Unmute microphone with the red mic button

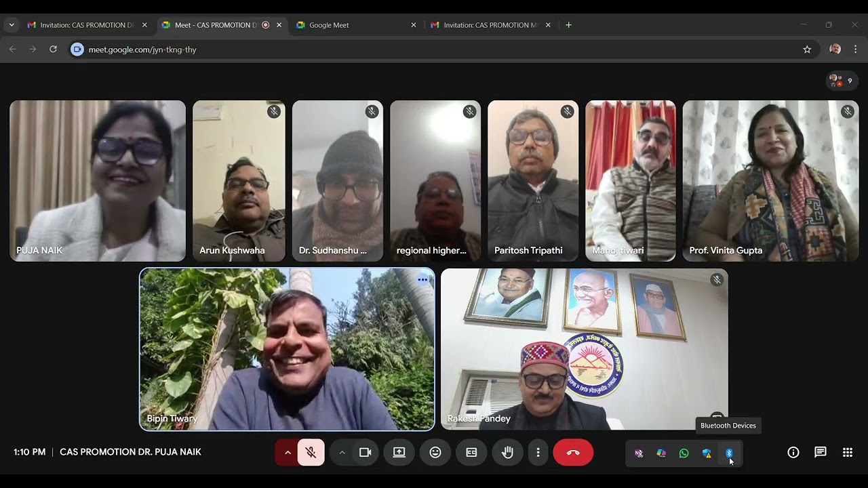(x=311, y=452)
